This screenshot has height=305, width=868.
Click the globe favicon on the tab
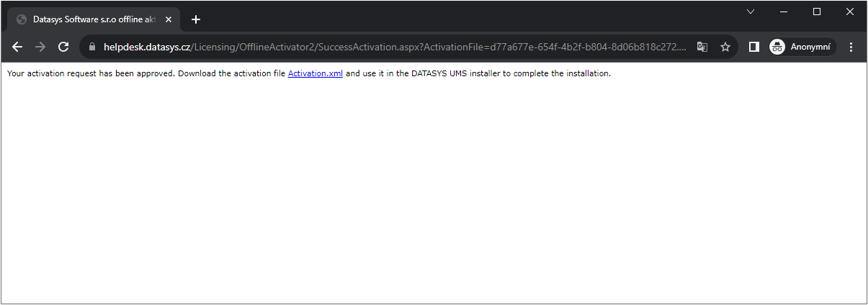(22, 19)
